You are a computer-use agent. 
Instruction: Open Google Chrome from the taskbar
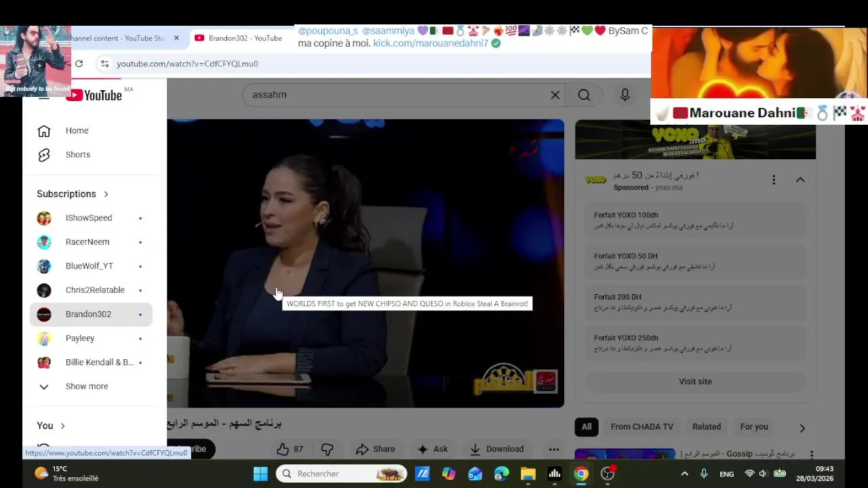coord(581,474)
